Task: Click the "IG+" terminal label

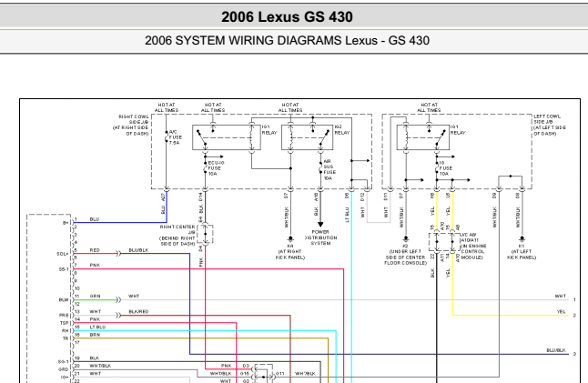Action: [65, 377]
